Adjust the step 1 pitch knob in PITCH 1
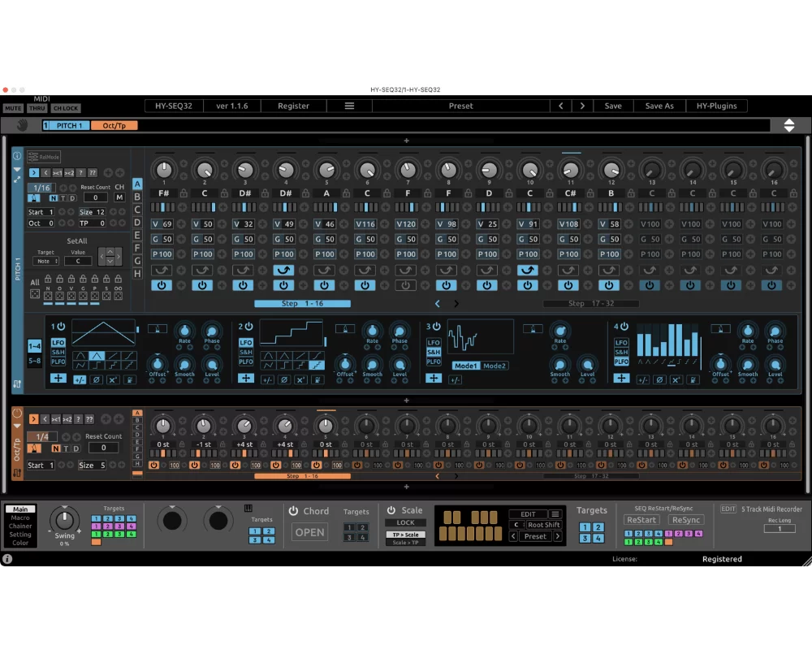 click(x=164, y=169)
